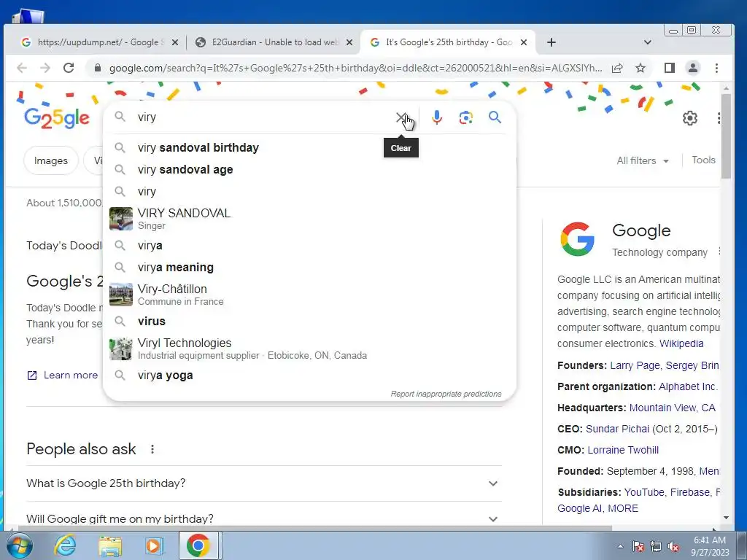This screenshot has width=747, height=560.
Task: Open Windows Media Player from taskbar
Action: tap(153, 545)
